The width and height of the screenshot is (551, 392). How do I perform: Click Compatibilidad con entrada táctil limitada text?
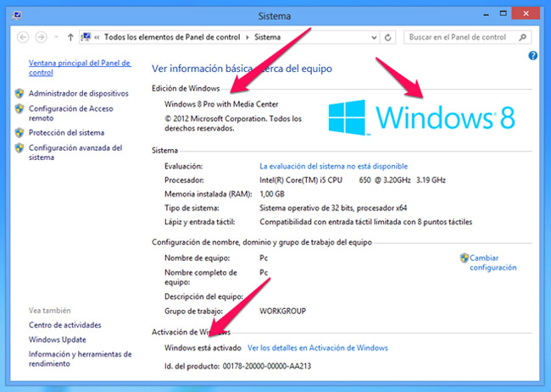point(365,222)
